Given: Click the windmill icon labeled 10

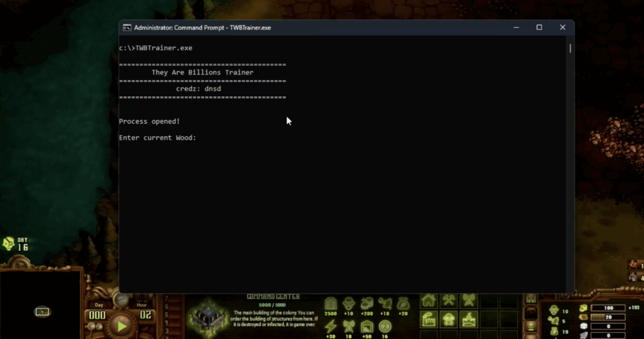Looking at the screenshot, I should 348,327.
